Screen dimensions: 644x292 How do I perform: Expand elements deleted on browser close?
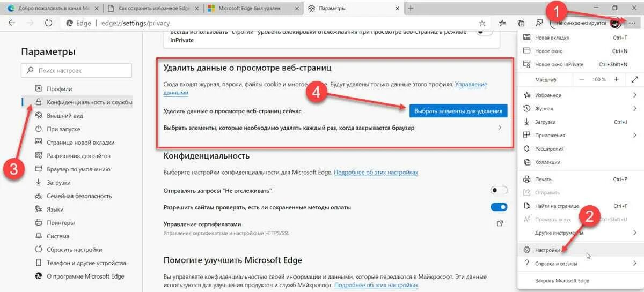pos(335,128)
